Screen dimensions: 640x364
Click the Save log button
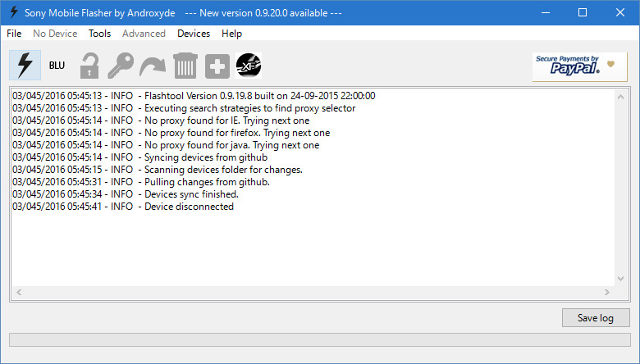(x=596, y=318)
